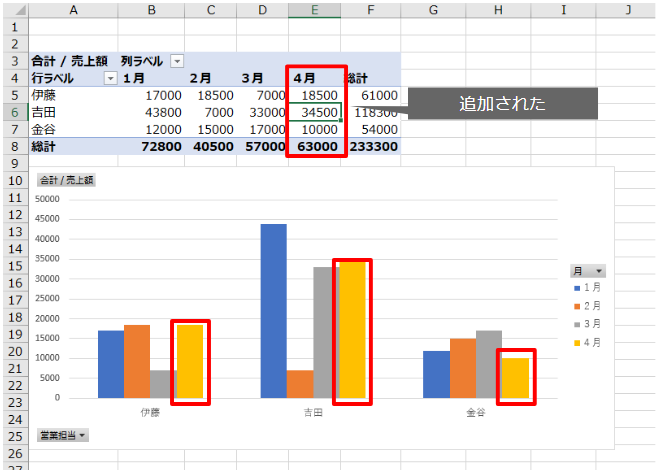Click the 1月 legend color marker
This screenshot has height=470, width=661.
click(x=577, y=288)
